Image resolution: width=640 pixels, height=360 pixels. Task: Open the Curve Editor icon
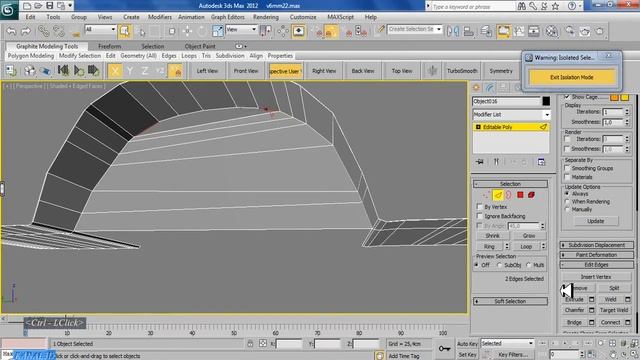coord(519,31)
